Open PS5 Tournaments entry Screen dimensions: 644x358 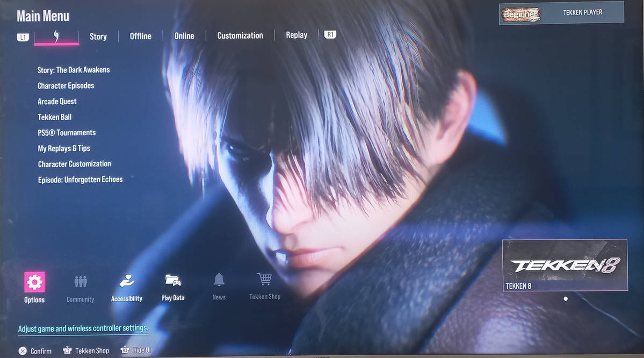[67, 133]
